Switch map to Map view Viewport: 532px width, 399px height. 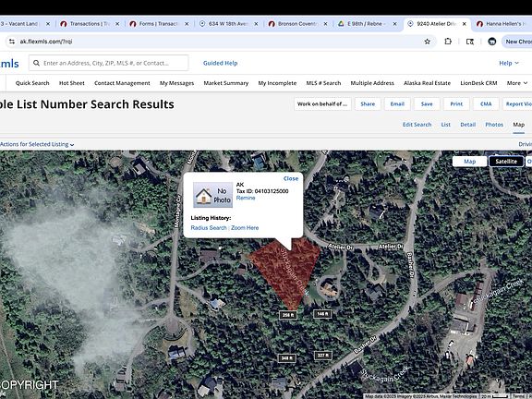pyautogui.click(x=469, y=162)
